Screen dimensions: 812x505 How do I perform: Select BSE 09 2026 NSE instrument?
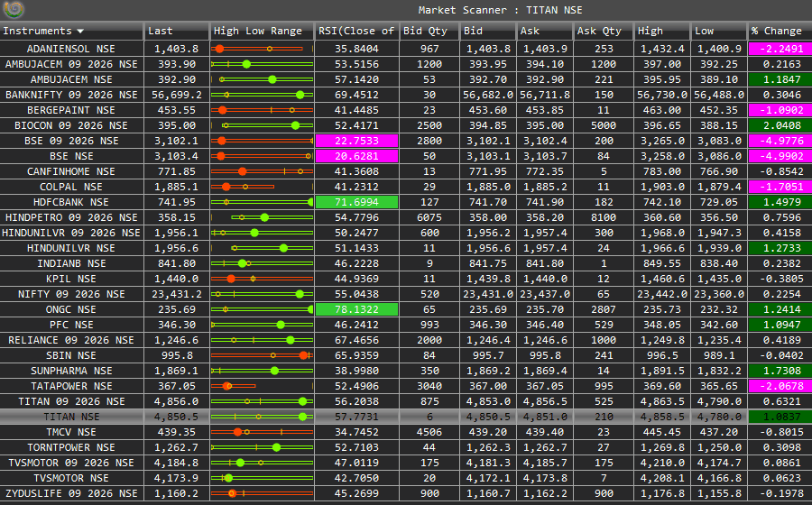click(71, 141)
